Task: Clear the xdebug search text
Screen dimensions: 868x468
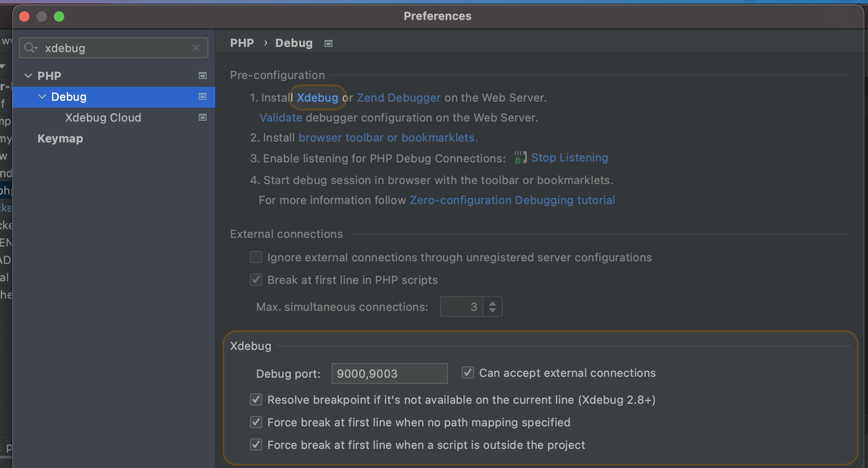Action: coord(196,48)
